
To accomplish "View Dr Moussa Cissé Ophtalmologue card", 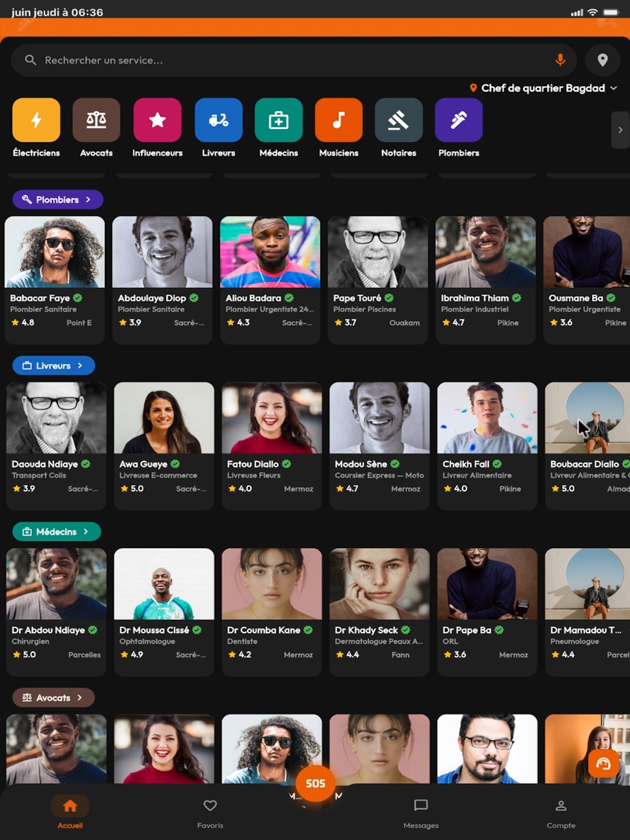I will 164,612.
